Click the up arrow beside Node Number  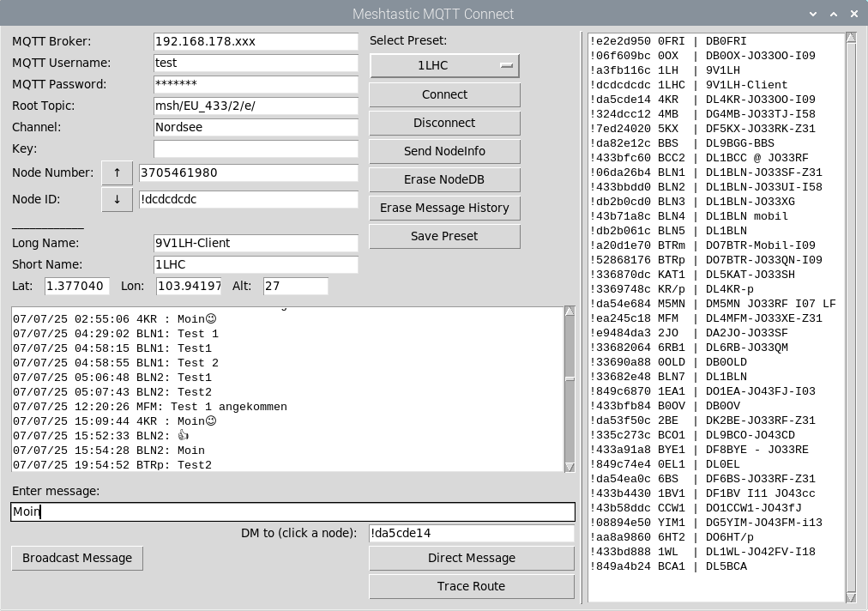117,172
